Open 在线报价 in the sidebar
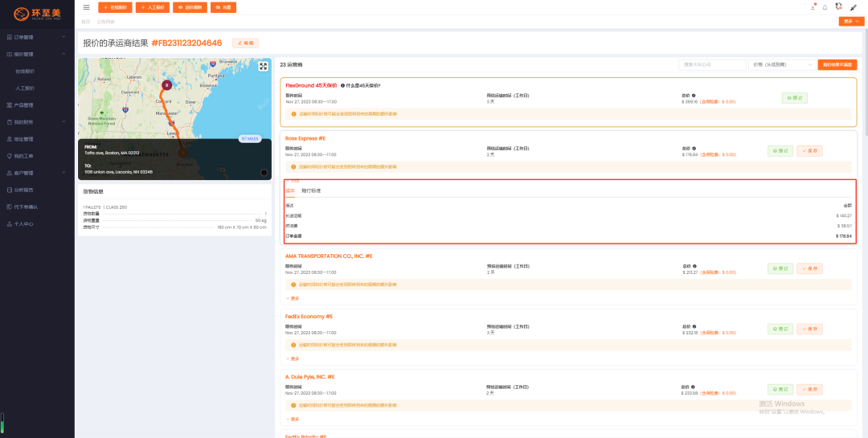This screenshot has width=868, height=438. [25, 72]
